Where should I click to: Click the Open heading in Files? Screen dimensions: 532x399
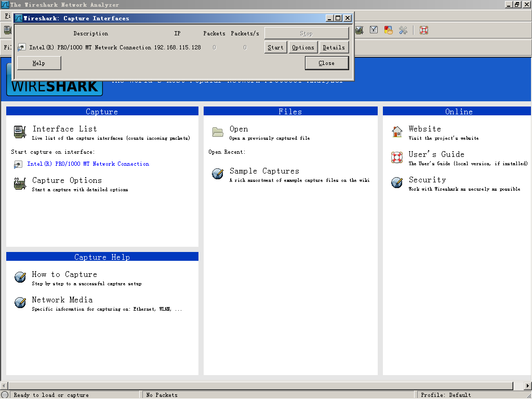239,129
